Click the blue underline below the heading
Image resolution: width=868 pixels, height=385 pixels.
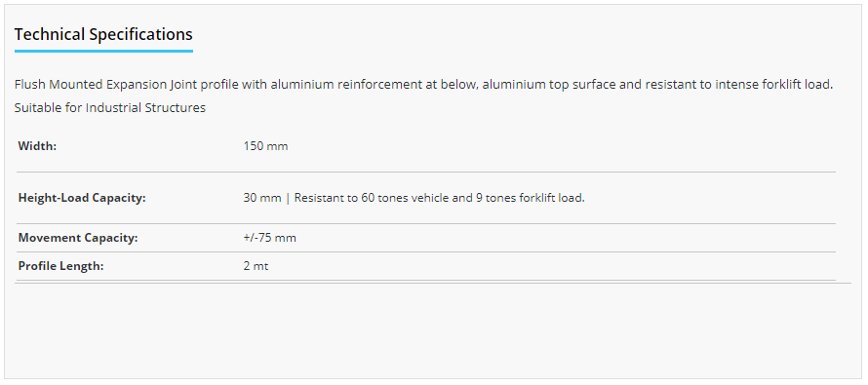(103, 51)
